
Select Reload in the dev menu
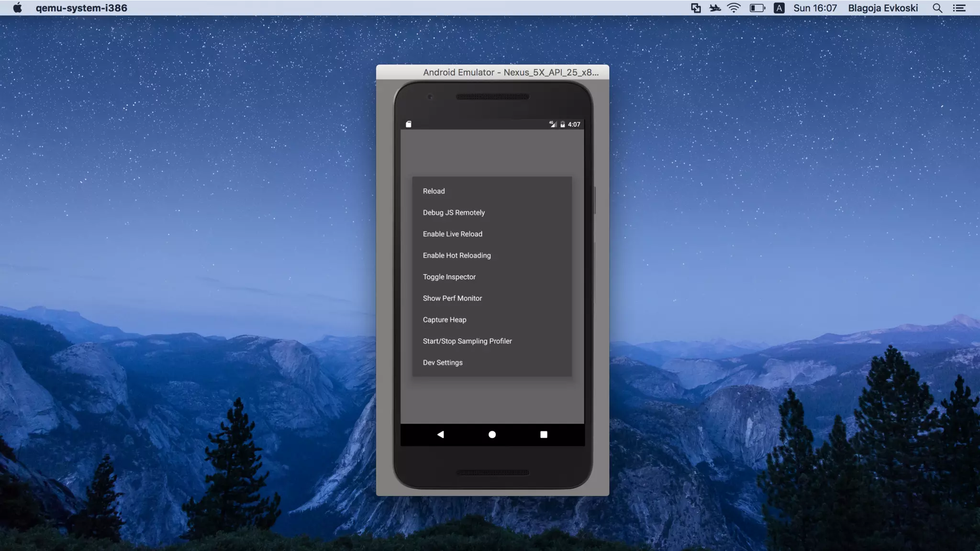434,191
